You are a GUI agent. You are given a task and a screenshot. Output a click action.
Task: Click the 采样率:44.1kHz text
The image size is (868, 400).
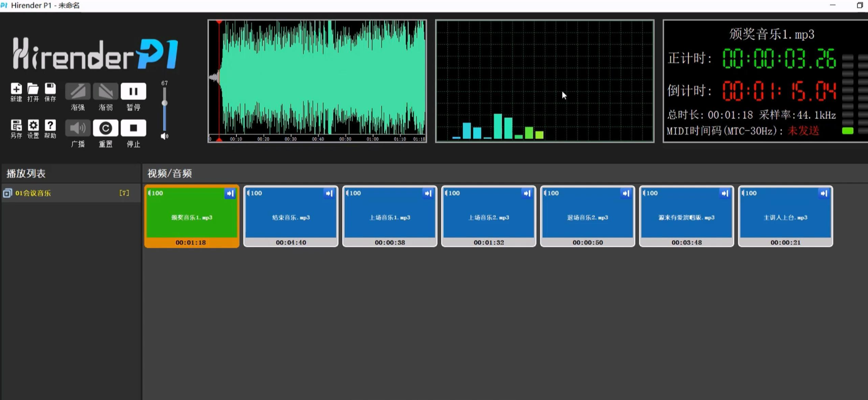798,115
